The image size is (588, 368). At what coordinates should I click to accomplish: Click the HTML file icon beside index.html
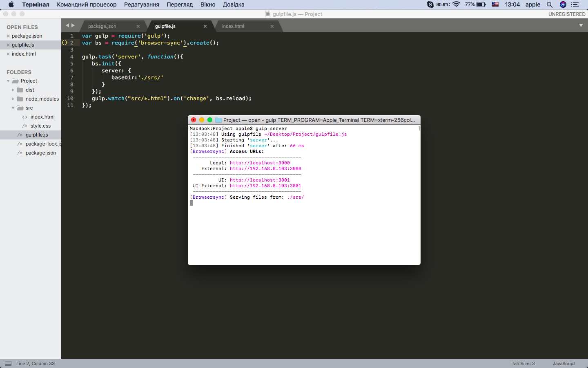point(25,117)
